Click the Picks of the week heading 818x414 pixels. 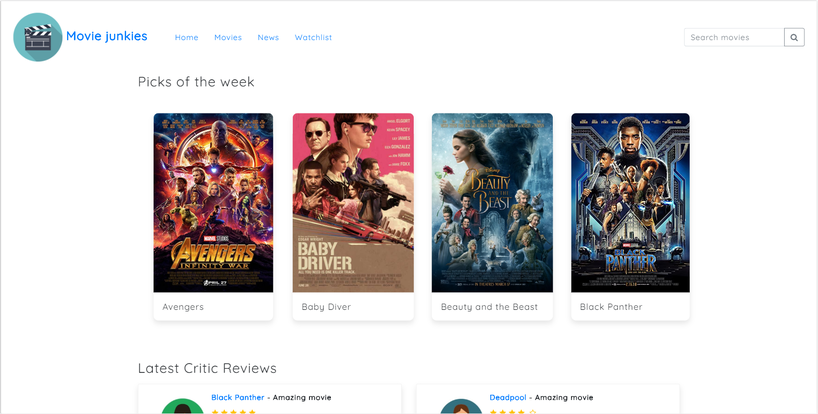(x=196, y=82)
